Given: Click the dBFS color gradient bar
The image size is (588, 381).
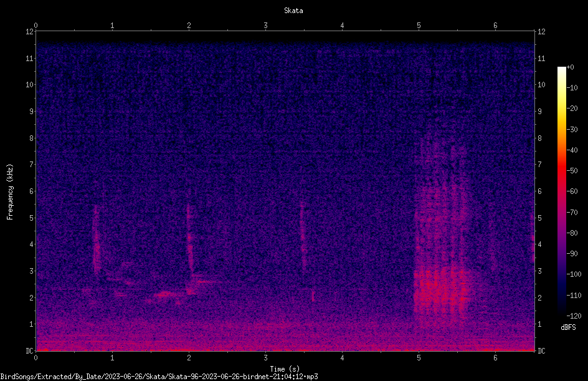Looking at the screenshot, I should (x=562, y=191).
